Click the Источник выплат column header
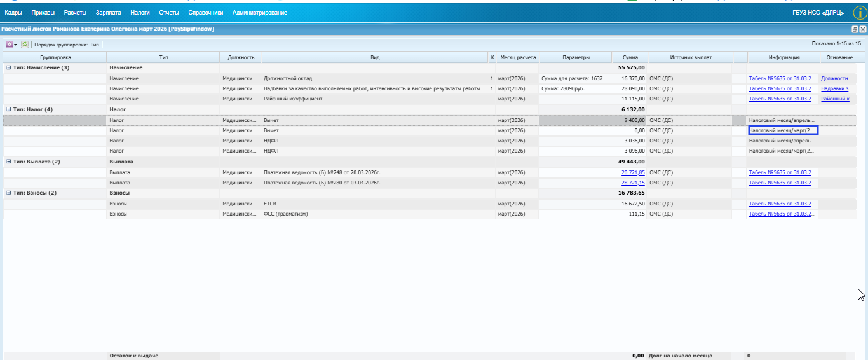 [x=690, y=57]
